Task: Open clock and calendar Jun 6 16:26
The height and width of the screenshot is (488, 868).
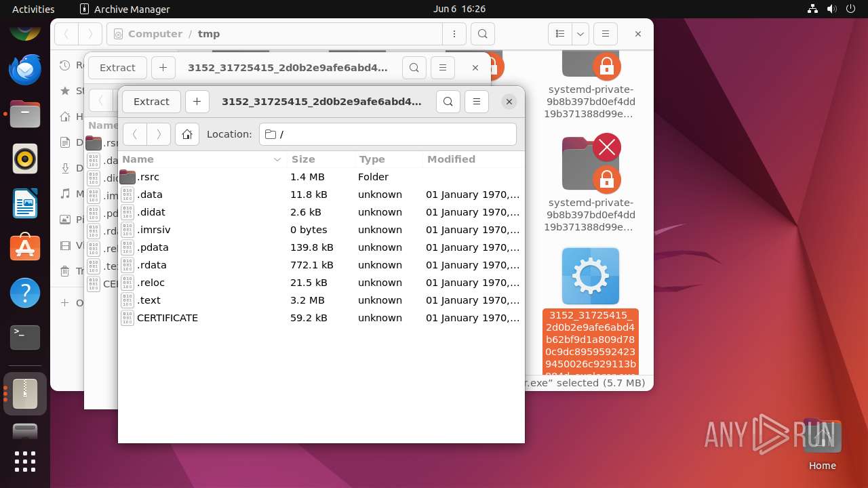Action: pyautogui.click(x=459, y=9)
